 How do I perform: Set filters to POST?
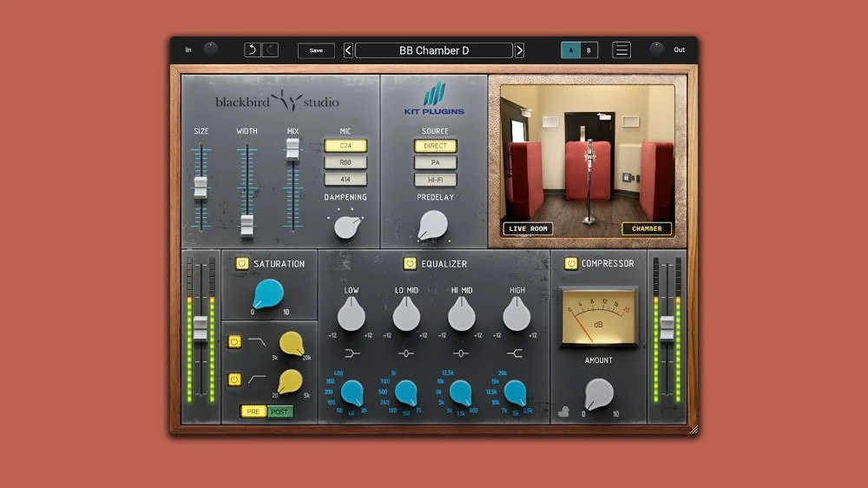[x=279, y=412]
